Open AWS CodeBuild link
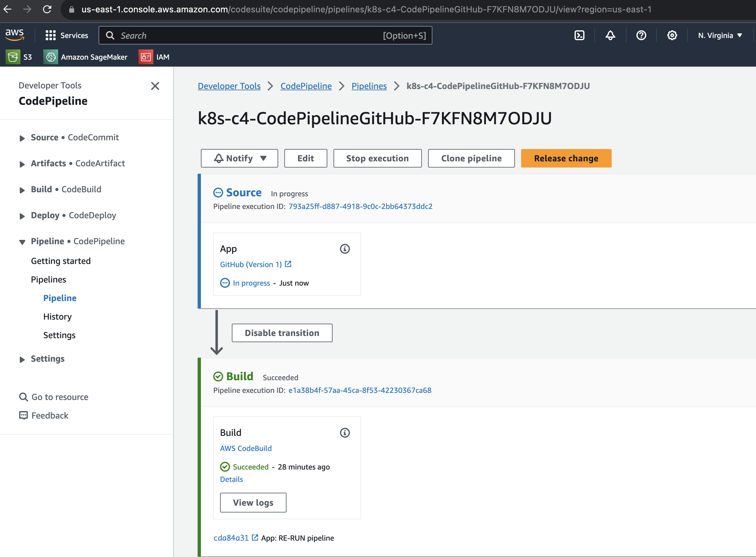Screen dimensions: 756x557 (246, 448)
